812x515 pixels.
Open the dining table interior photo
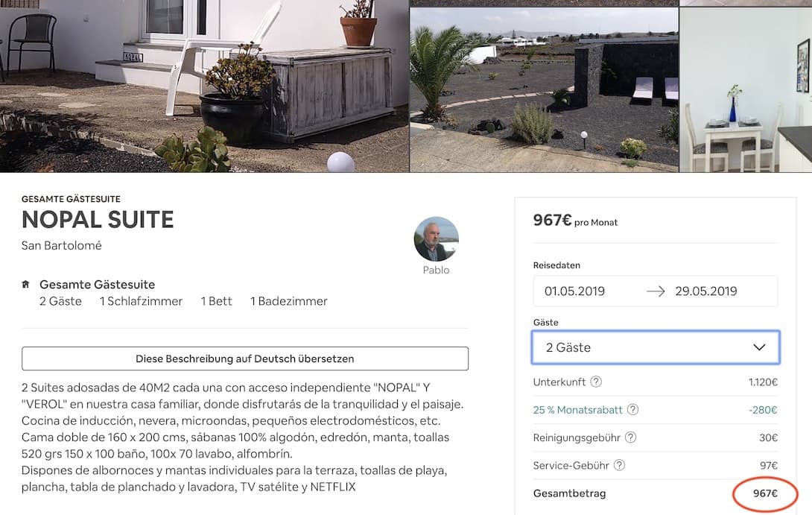[746, 89]
